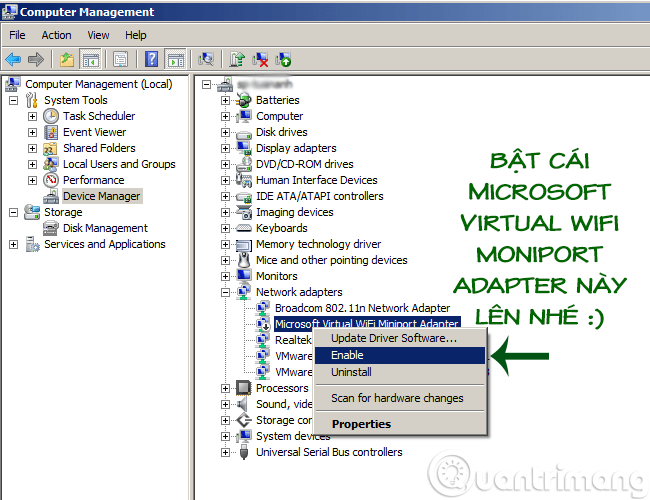Click the Mice and other pointing devices icon
Image resolution: width=650 pixels, height=500 pixels.
click(x=244, y=260)
